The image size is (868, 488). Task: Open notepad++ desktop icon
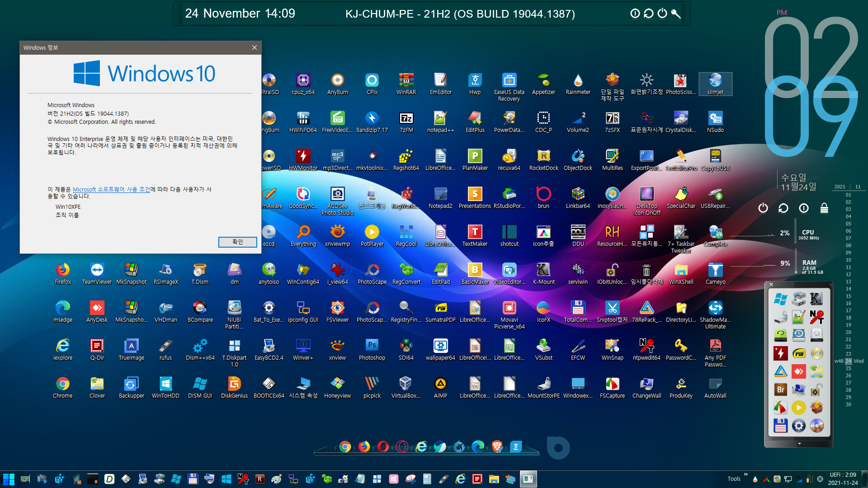pos(440,122)
